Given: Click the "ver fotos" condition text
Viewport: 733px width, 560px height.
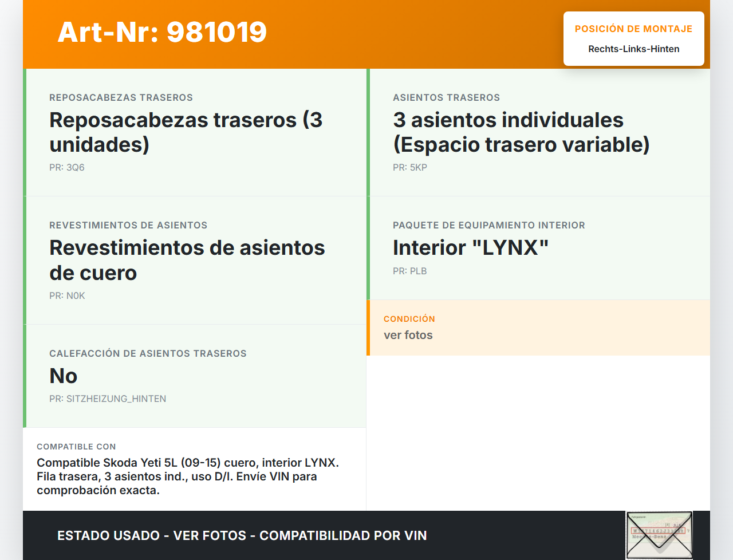Looking at the screenshot, I should [408, 336].
